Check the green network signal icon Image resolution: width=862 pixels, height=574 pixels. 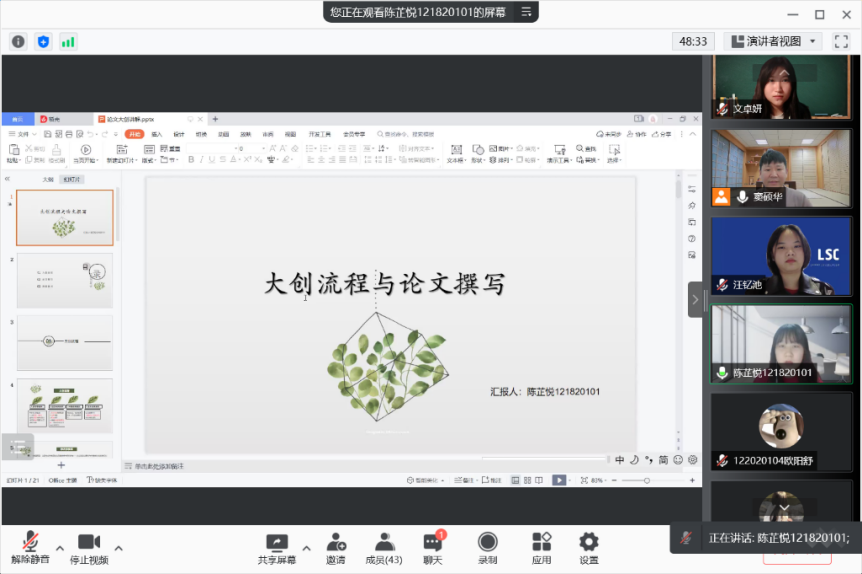68,41
